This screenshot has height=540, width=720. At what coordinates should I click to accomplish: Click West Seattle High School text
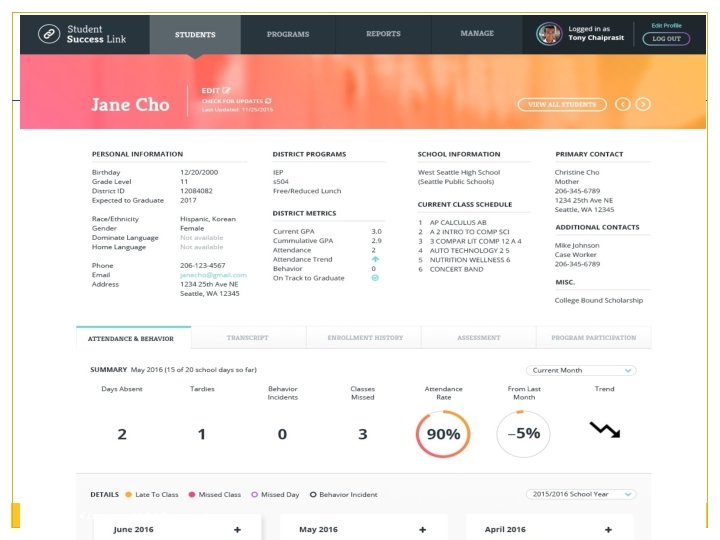click(x=459, y=172)
